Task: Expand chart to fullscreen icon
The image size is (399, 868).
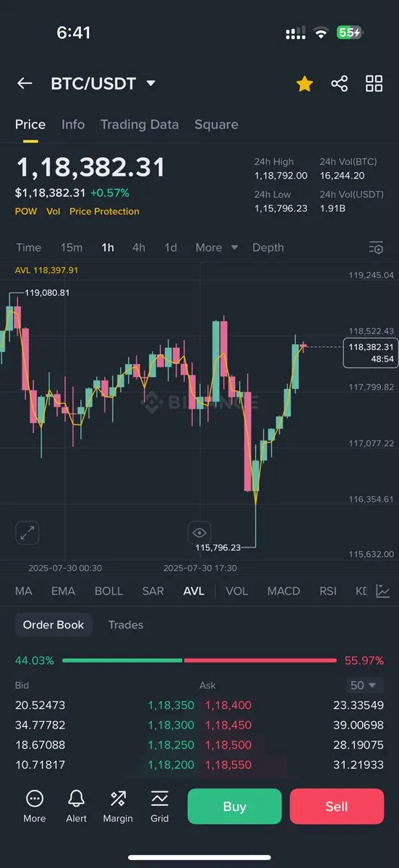Action: click(x=27, y=533)
